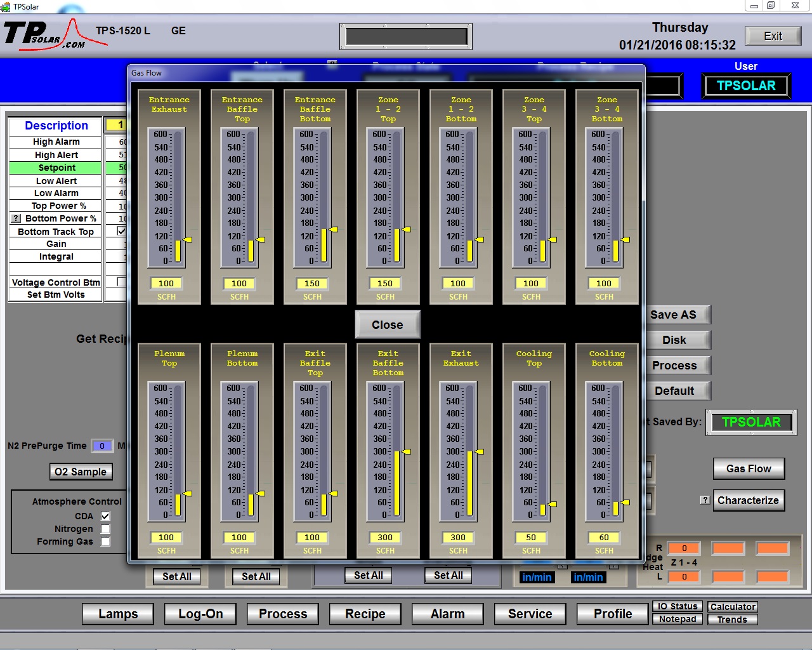The image size is (812, 650).
Task: Select the Zone 1-2 Top 150 value
Action: (385, 284)
